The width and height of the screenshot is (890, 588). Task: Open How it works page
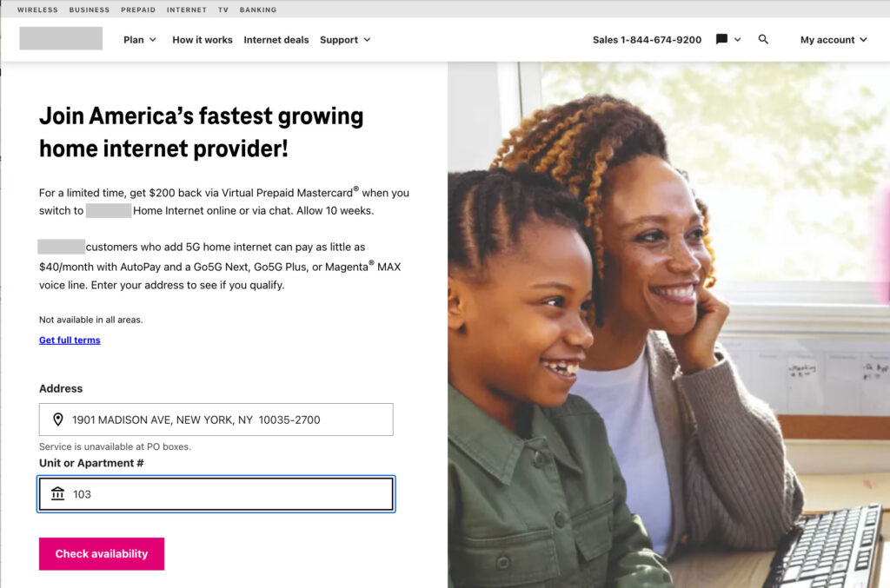click(x=203, y=40)
